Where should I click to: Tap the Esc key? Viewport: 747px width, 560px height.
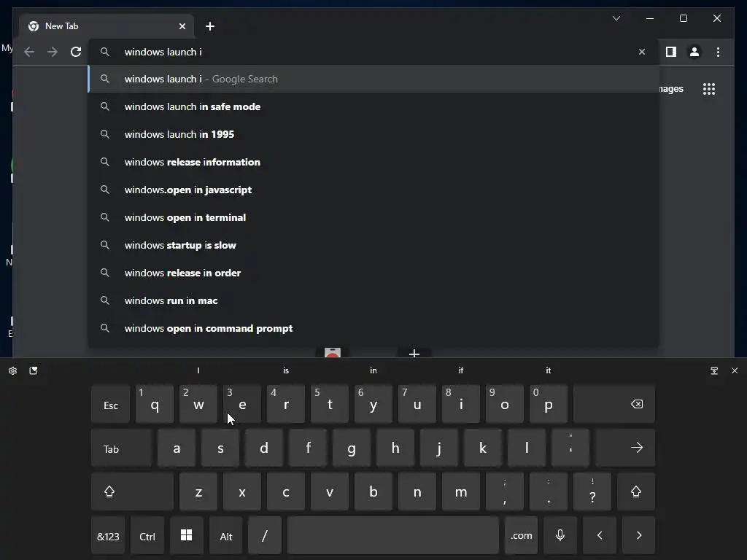point(111,404)
